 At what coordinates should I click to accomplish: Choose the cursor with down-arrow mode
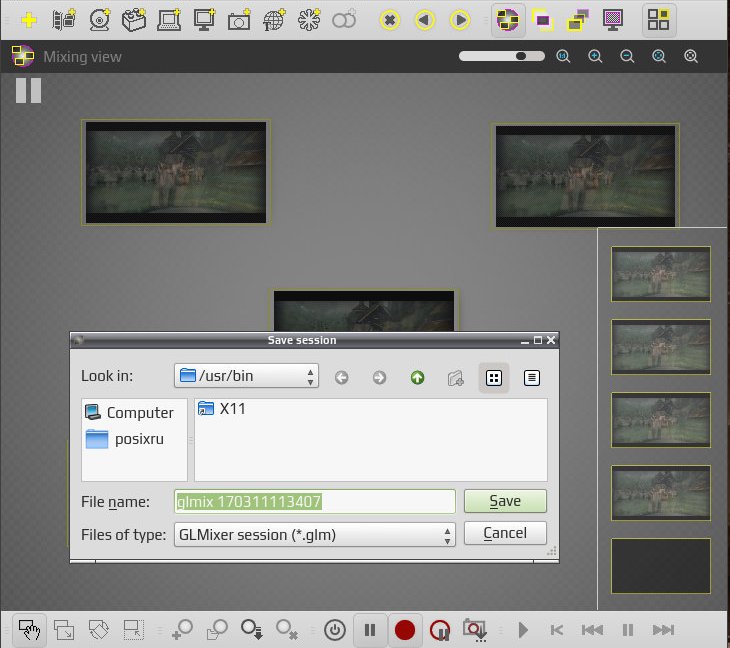click(252, 630)
